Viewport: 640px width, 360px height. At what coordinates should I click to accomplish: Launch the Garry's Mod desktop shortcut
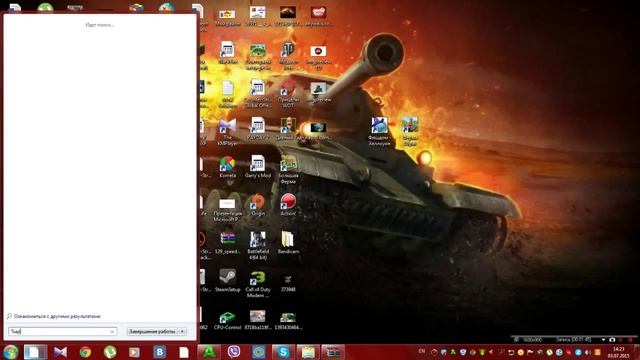[258, 167]
